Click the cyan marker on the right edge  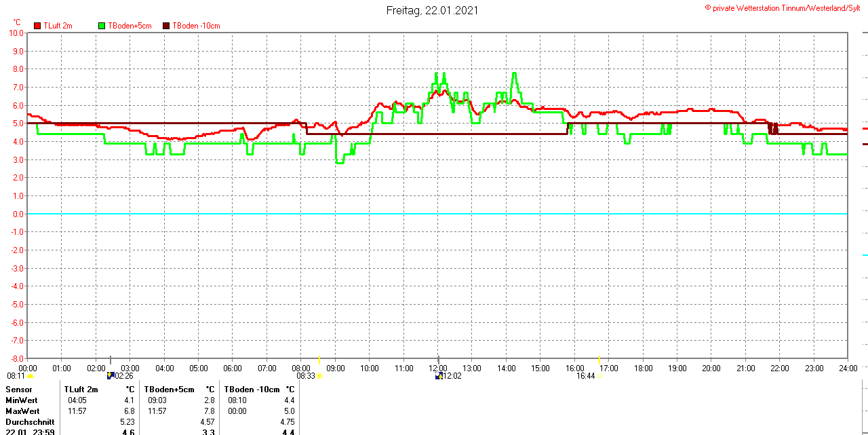coord(865,255)
